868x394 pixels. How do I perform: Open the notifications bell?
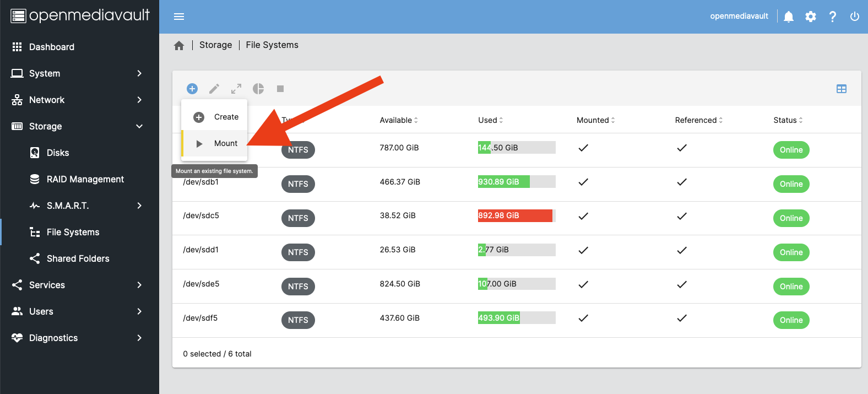pos(789,17)
